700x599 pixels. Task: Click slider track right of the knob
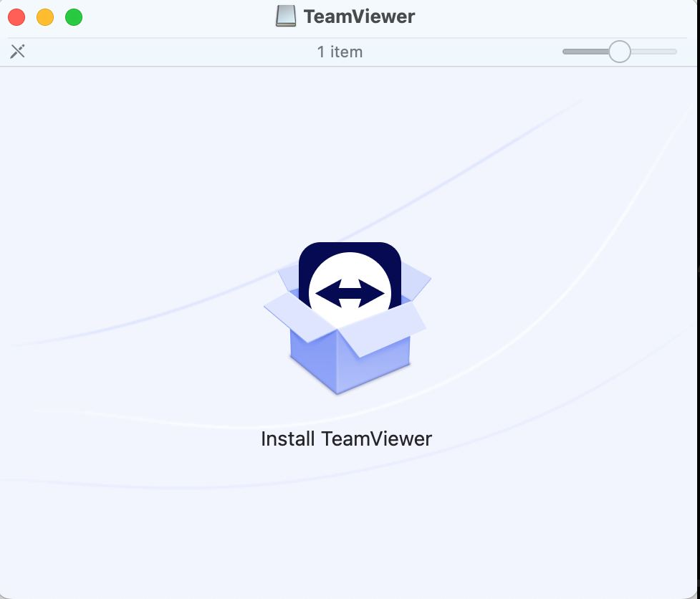pyautogui.click(x=653, y=52)
